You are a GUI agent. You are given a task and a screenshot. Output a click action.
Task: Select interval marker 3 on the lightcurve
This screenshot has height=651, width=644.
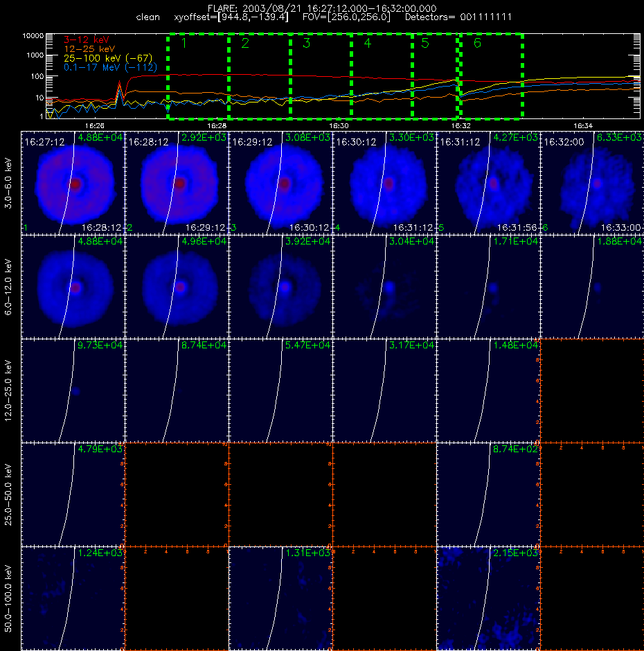click(x=307, y=43)
